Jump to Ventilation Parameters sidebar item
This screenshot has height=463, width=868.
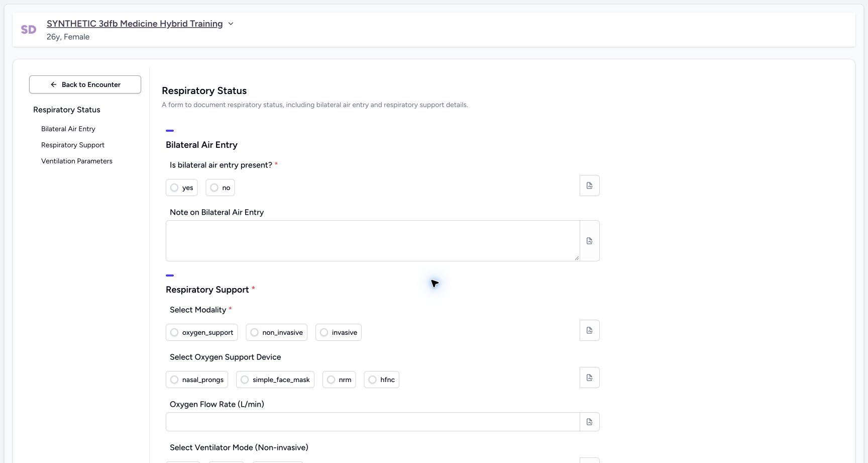pos(77,161)
